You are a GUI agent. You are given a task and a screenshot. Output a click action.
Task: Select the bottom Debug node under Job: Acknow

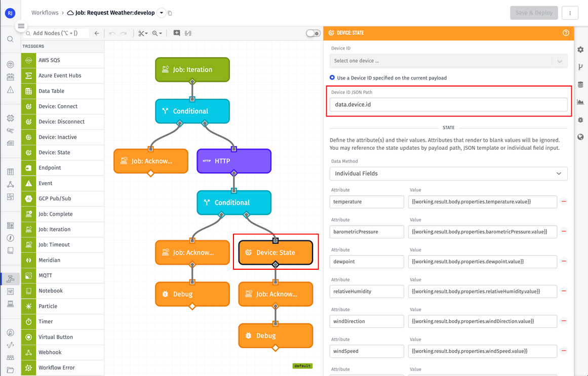276,336
